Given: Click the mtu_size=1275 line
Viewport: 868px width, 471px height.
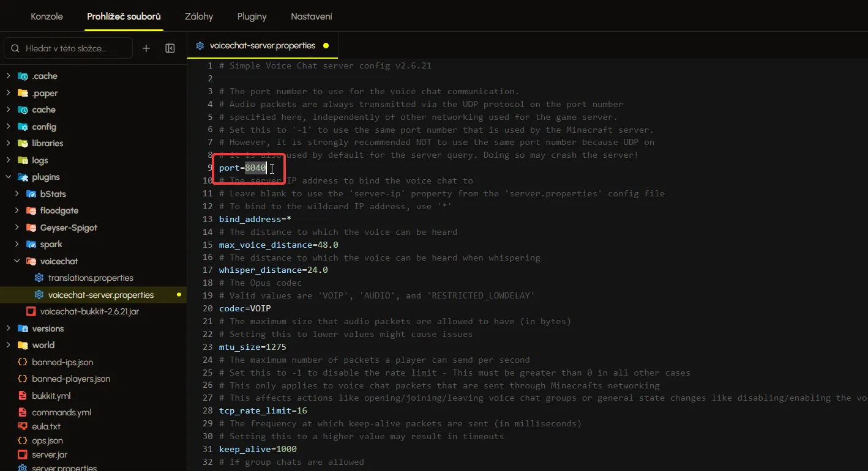Looking at the screenshot, I should point(253,347).
